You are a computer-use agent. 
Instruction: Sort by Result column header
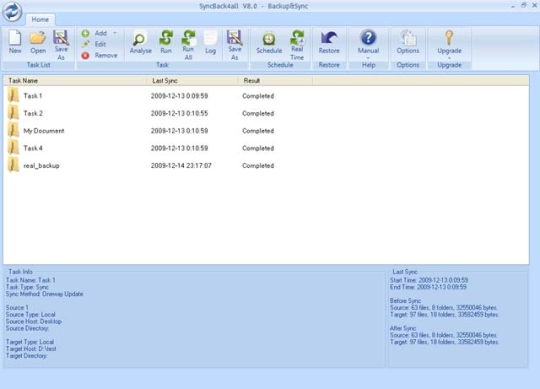(x=276, y=81)
